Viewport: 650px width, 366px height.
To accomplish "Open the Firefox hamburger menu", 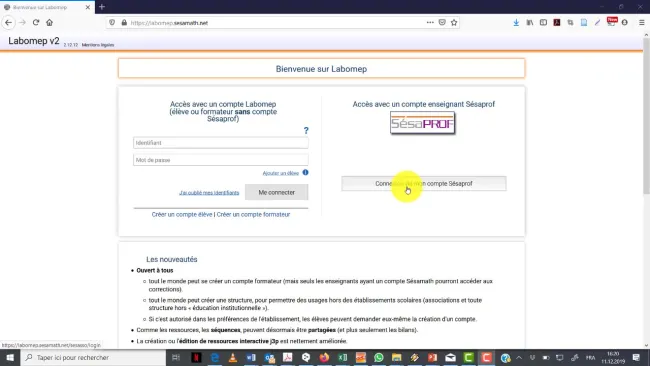I will tap(641, 22).
